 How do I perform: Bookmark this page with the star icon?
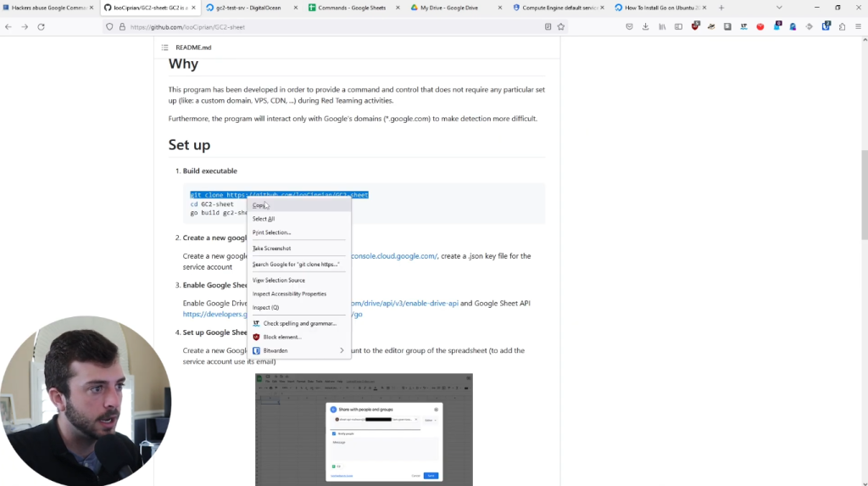[x=561, y=26]
